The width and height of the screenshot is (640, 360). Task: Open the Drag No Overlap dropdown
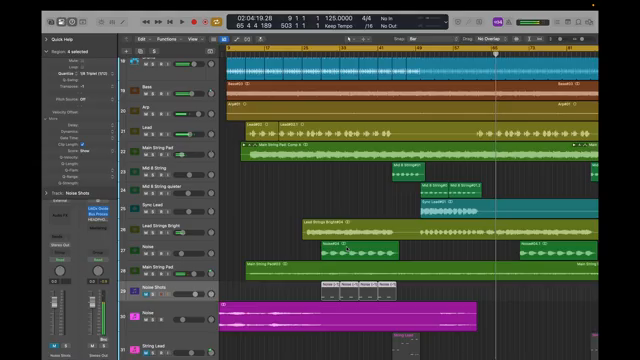[x=491, y=39]
